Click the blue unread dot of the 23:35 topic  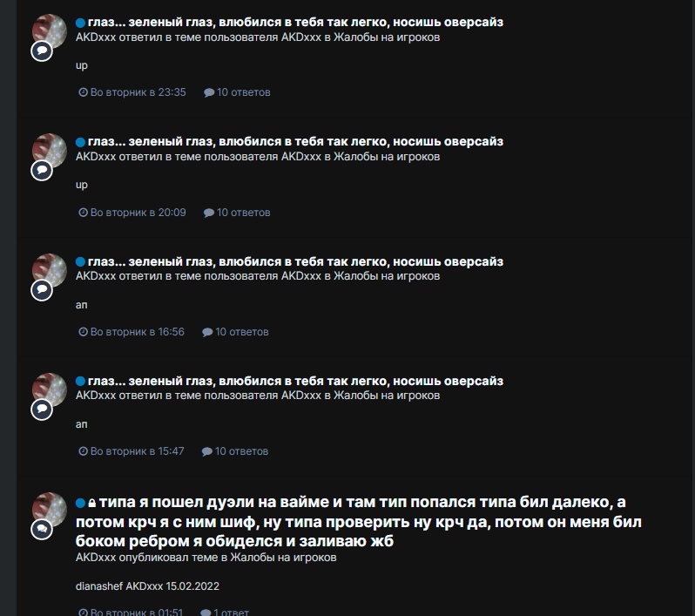(x=80, y=23)
